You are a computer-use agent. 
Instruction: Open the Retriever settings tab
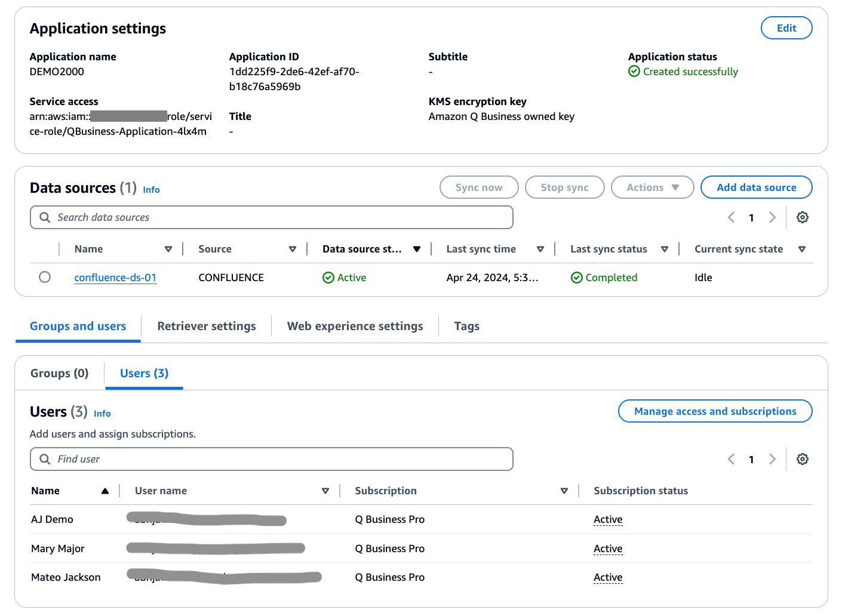click(207, 326)
